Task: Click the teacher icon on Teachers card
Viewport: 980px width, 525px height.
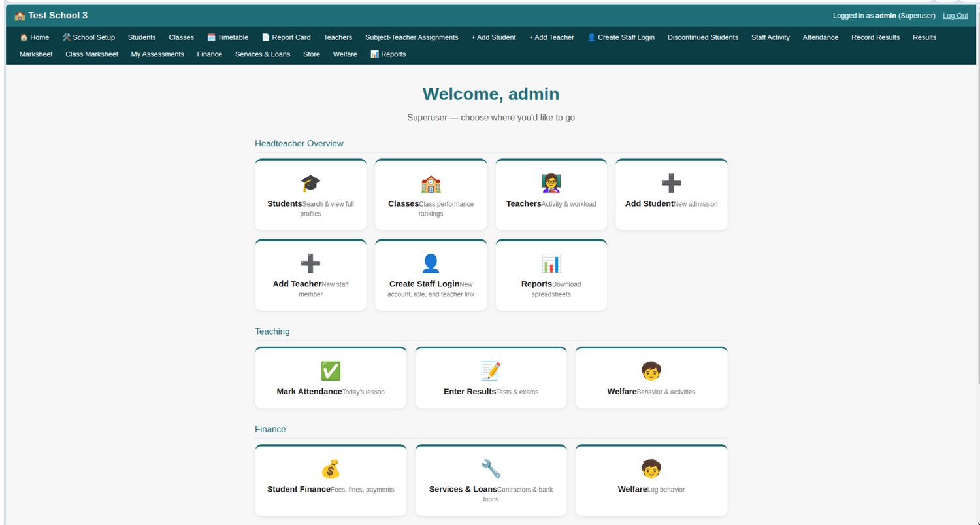Action: click(x=551, y=184)
